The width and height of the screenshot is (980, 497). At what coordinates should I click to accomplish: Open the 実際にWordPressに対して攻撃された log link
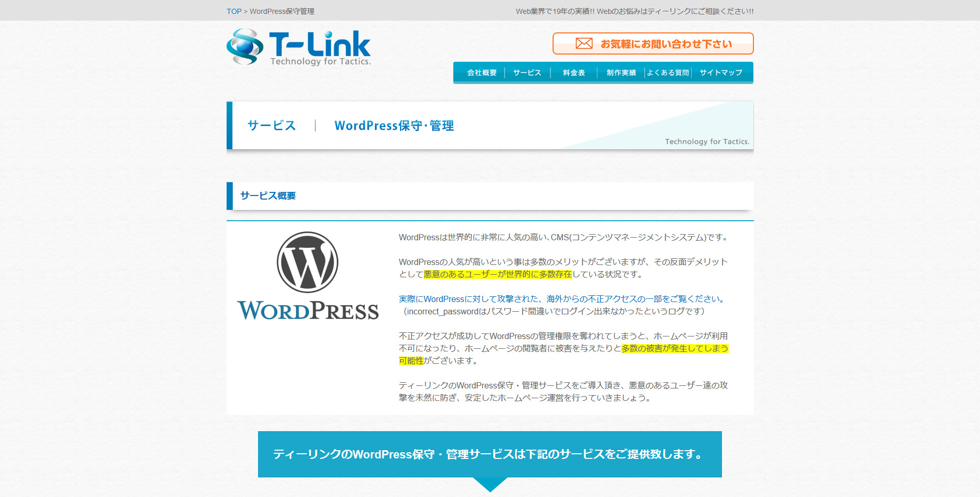(563, 299)
